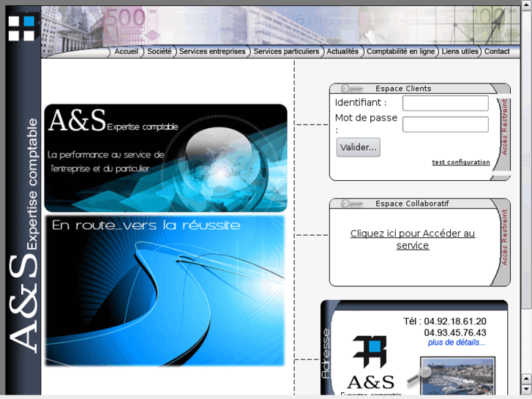Image resolution: width=532 pixels, height=399 pixels.
Task: Click the A&S Expertise comptable globe banner
Action: tap(166, 158)
